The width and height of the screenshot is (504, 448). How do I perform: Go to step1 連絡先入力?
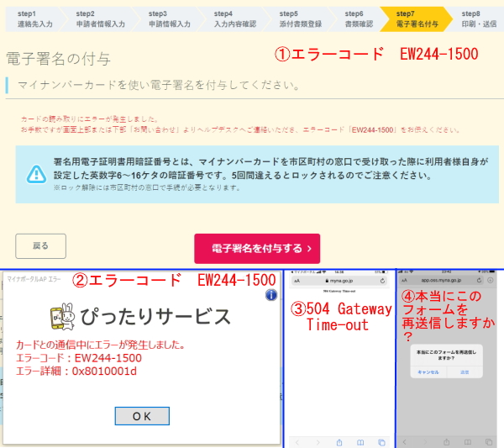pos(34,19)
